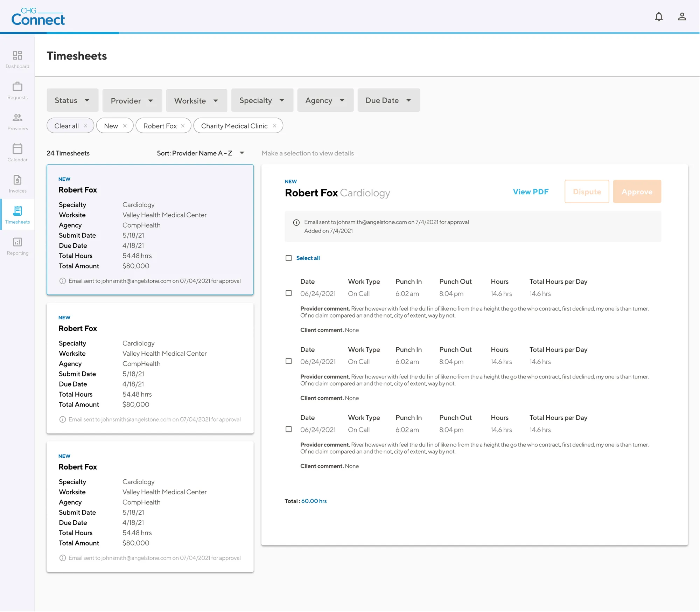Click the CHG Connect logo
The width and height of the screenshot is (700, 612).
tap(38, 17)
